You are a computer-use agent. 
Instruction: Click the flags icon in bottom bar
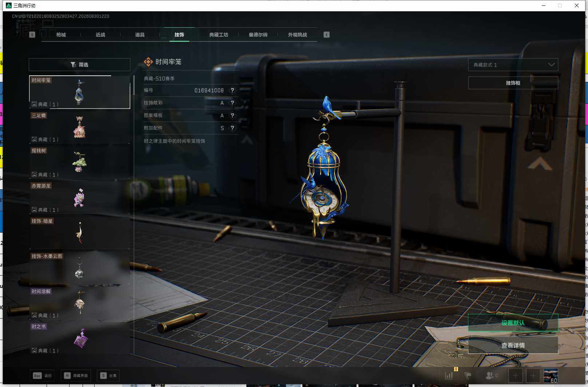tap(468, 375)
